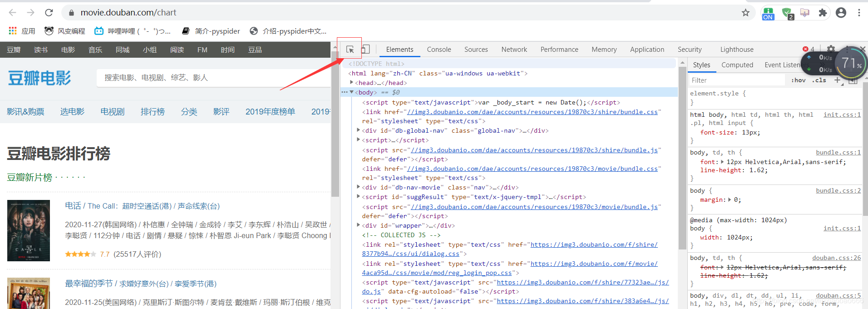Image resolution: width=868 pixels, height=309 pixels.
Task: Toggle the :hov element state panel
Action: click(x=799, y=80)
